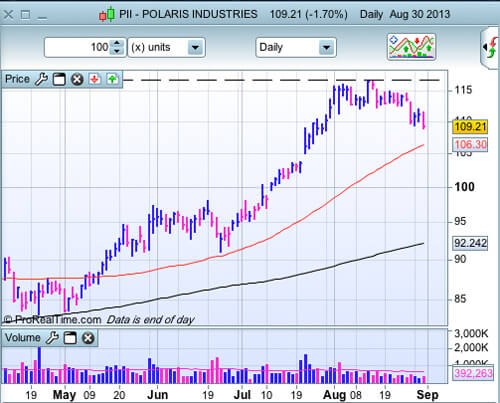The width and height of the screenshot is (500, 403).
Task: Close the Price panel
Action: coord(77,79)
